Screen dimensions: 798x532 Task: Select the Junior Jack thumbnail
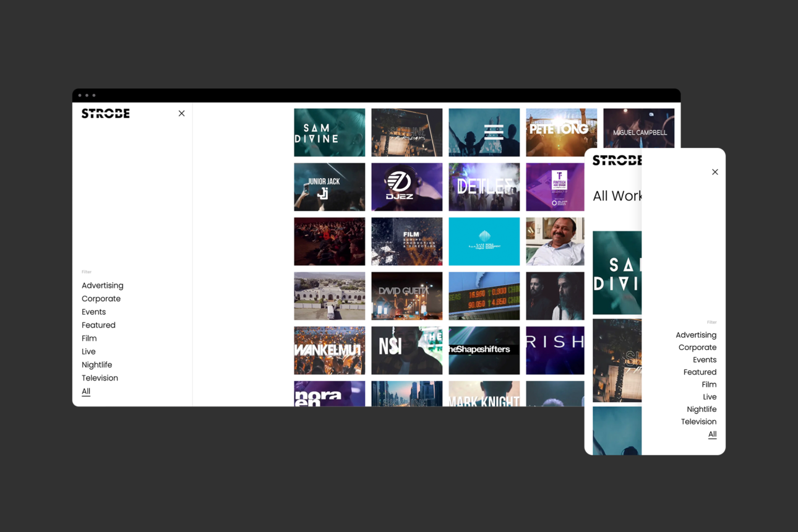[x=329, y=187]
